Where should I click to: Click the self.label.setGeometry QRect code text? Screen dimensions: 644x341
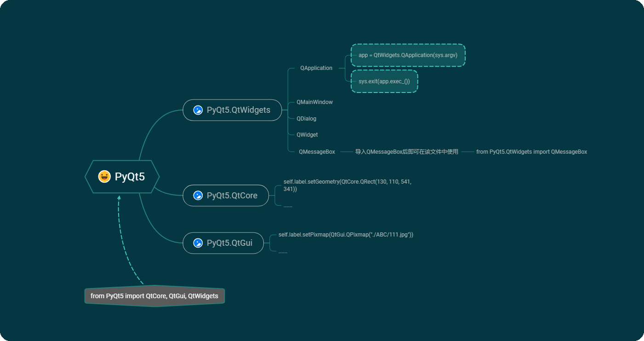348,185
